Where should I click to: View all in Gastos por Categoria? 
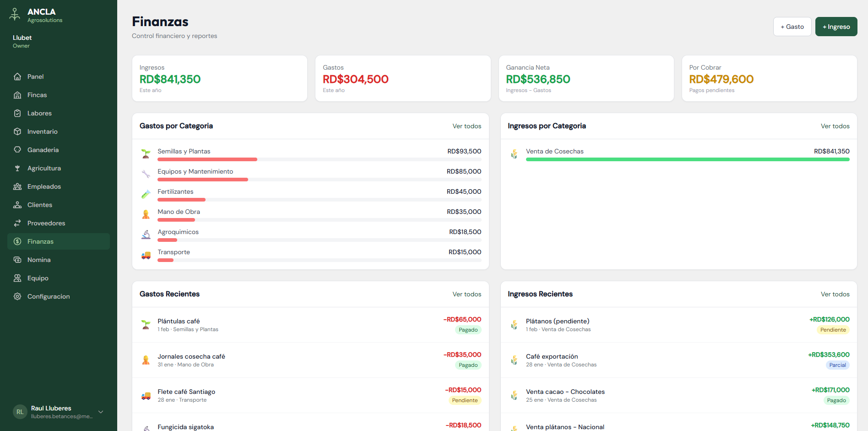tap(467, 126)
